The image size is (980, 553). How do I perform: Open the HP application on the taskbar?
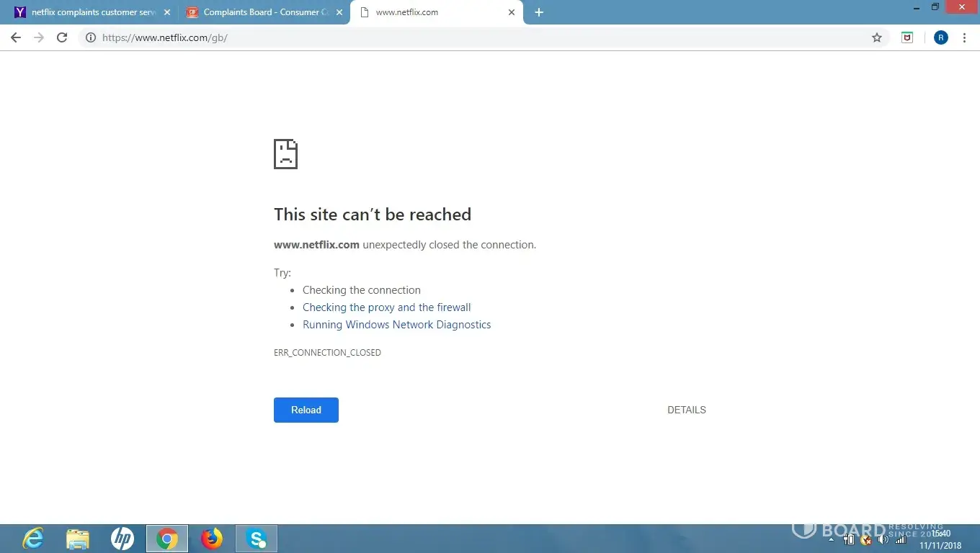point(122,539)
